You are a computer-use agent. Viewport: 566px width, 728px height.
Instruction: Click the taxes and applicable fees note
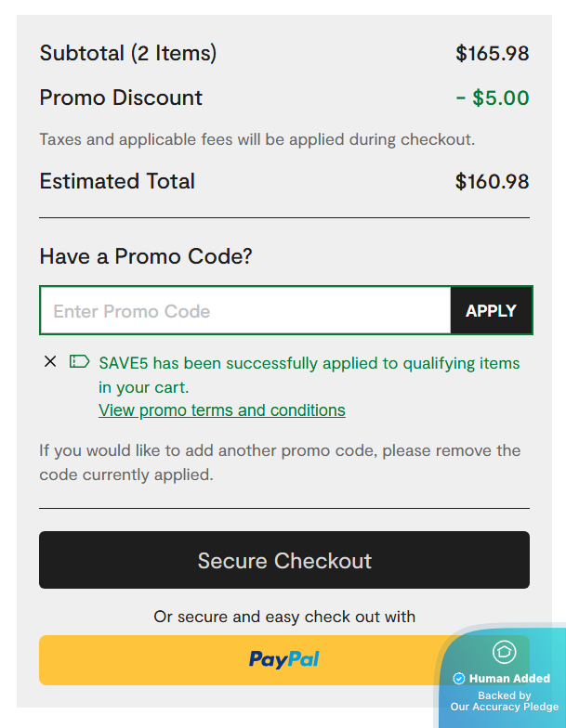pyautogui.click(x=257, y=140)
